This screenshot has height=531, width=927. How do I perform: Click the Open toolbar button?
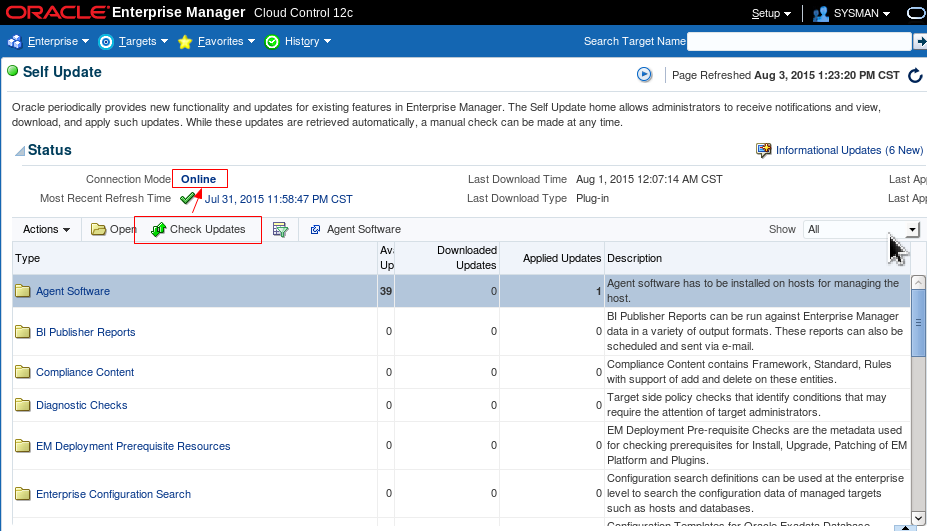(114, 229)
